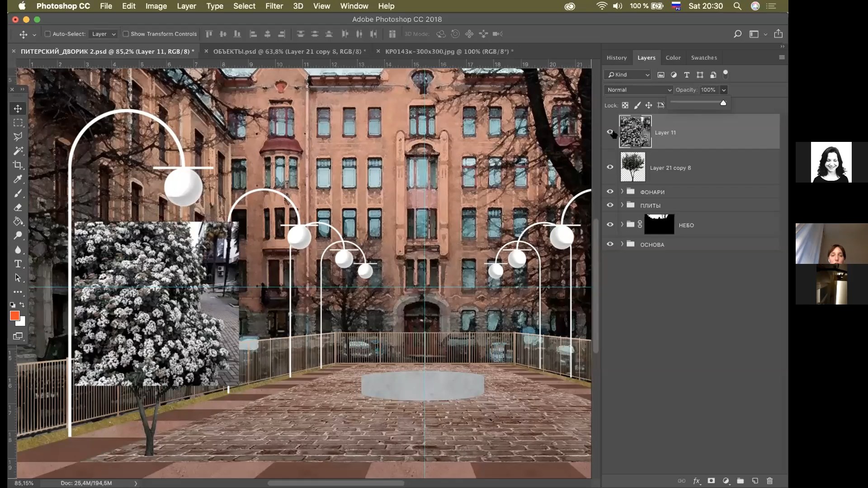Open macOS Spotlight search
Viewport: 868px width, 488px height.
(x=737, y=6)
